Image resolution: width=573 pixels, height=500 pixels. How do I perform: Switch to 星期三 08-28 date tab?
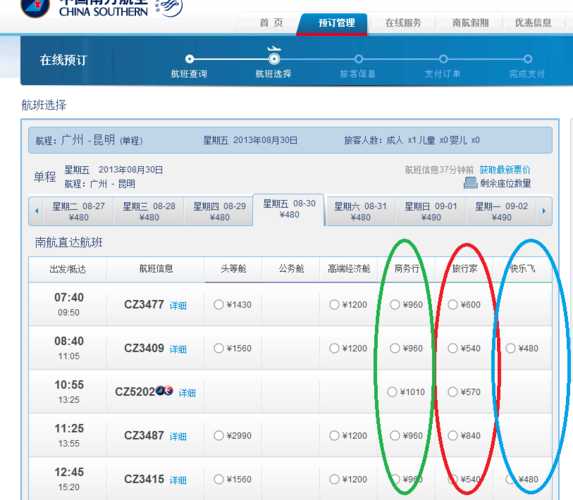tap(149, 211)
